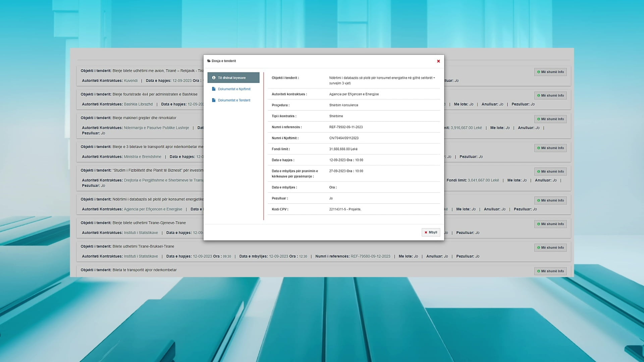
Task: Open Më shumë info for Lushnje makineri tender
Action: click(550, 119)
